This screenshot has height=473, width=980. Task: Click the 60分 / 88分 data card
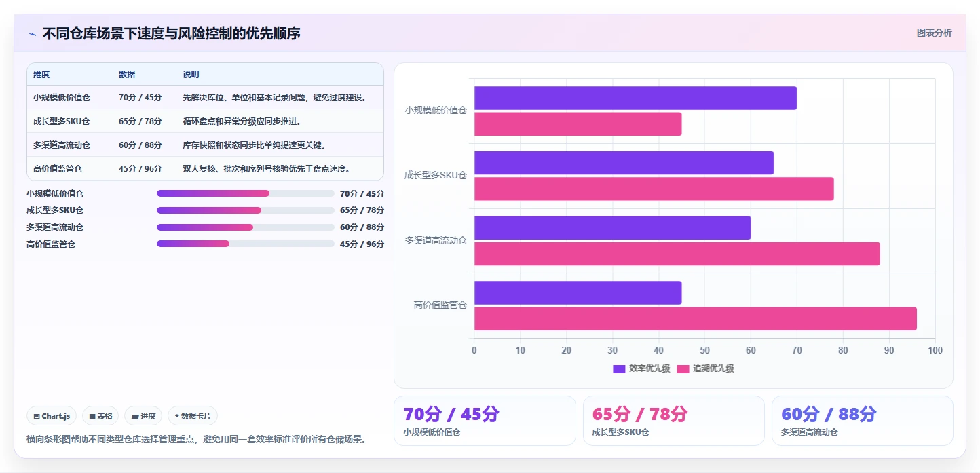862,421
